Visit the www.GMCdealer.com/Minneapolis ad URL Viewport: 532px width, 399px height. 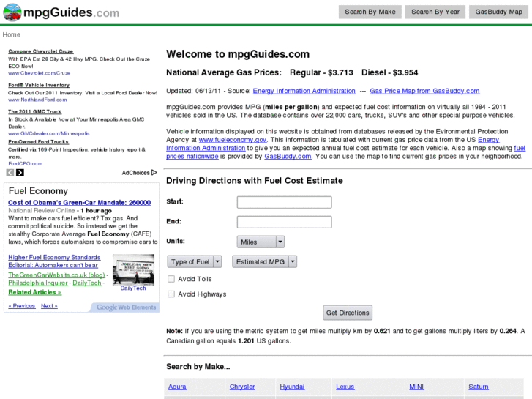[x=49, y=133]
